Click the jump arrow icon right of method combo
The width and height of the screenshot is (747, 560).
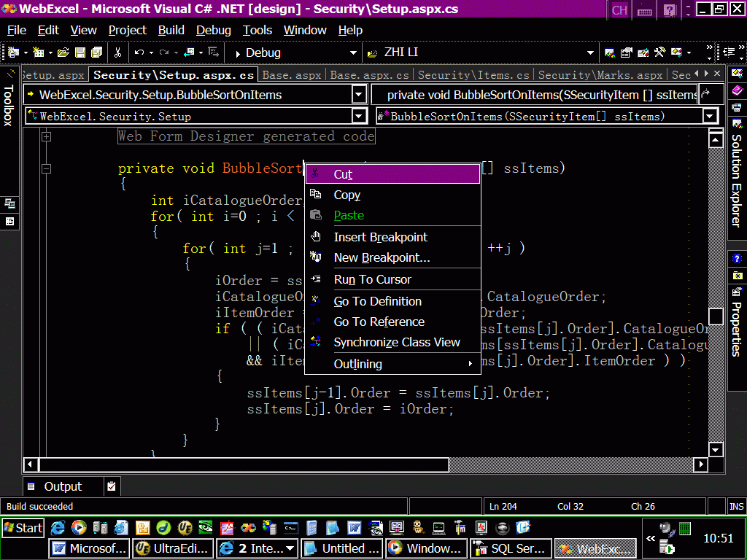706,94
